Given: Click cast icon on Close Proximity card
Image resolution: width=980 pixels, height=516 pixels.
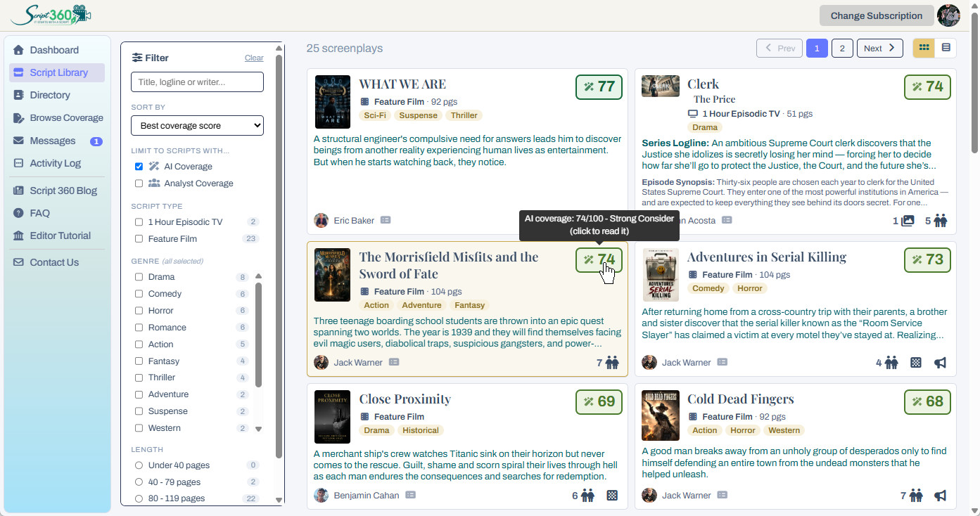Looking at the screenshot, I should tap(588, 496).
